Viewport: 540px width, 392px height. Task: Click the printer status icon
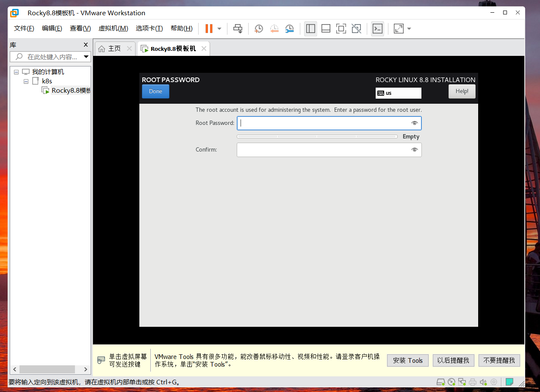click(x=473, y=382)
